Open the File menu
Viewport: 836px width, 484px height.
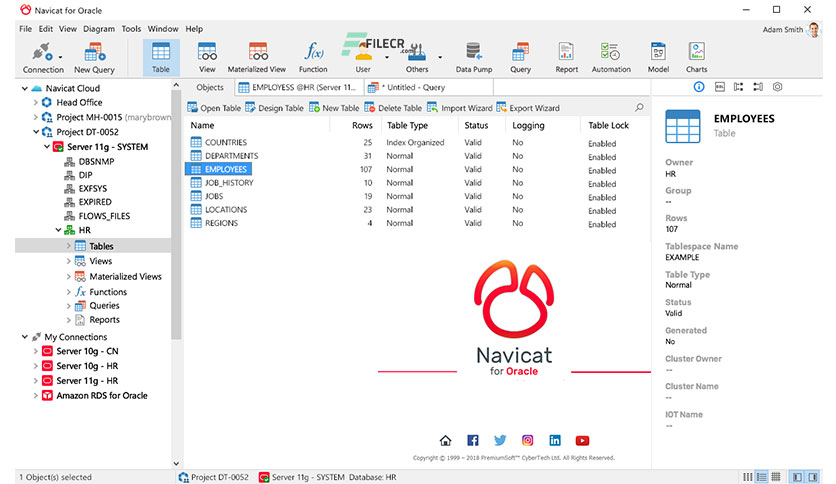pos(25,29)
